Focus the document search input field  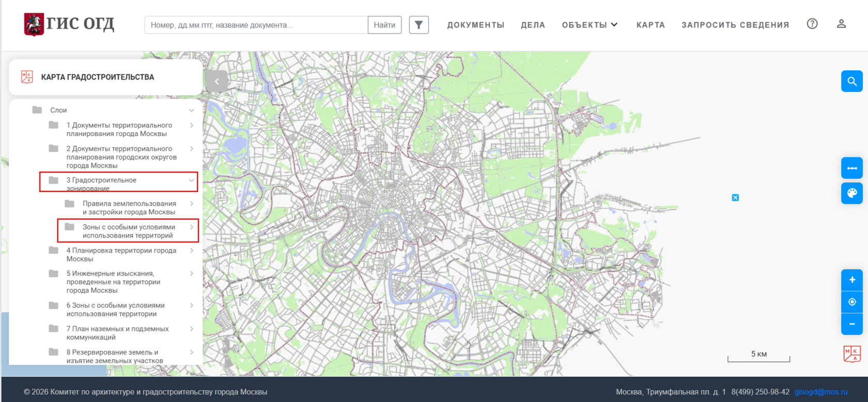(256, 25)
